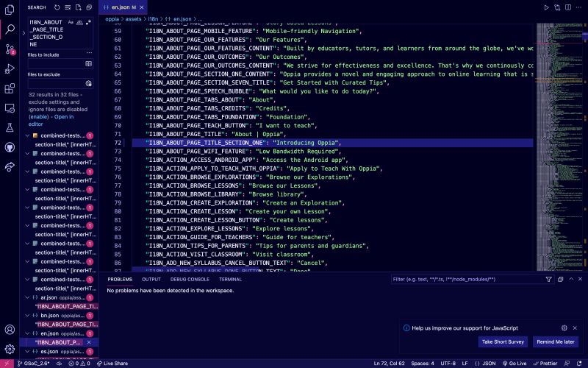
Task: Close the JavaScript survey notification
Action: pos(575,328)
